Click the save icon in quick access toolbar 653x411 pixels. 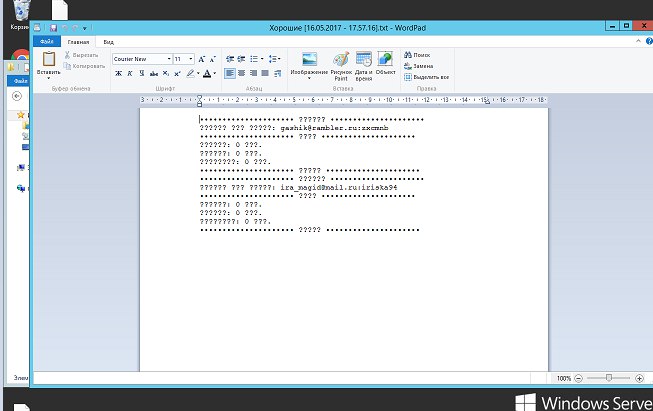point(53,29)
